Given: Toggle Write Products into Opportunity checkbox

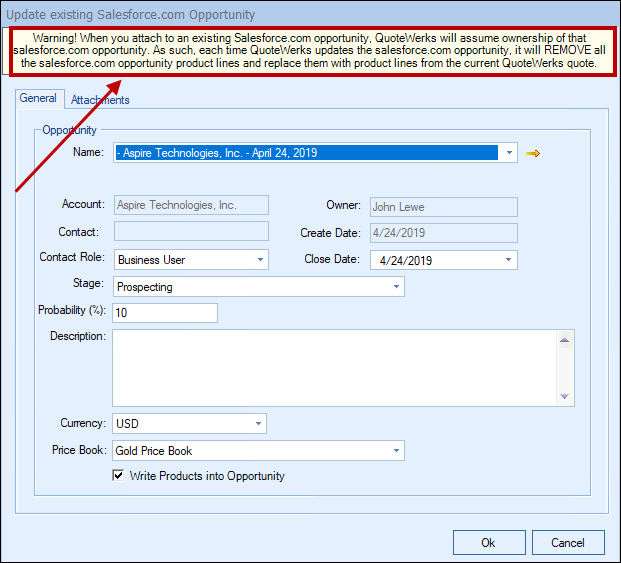Looking at the screenshot, I should click(x=119, y=476).
